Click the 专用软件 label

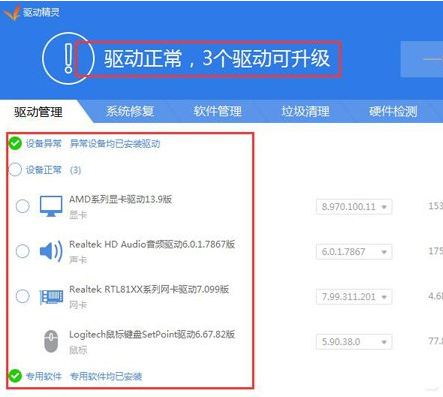tap(44, 376)
